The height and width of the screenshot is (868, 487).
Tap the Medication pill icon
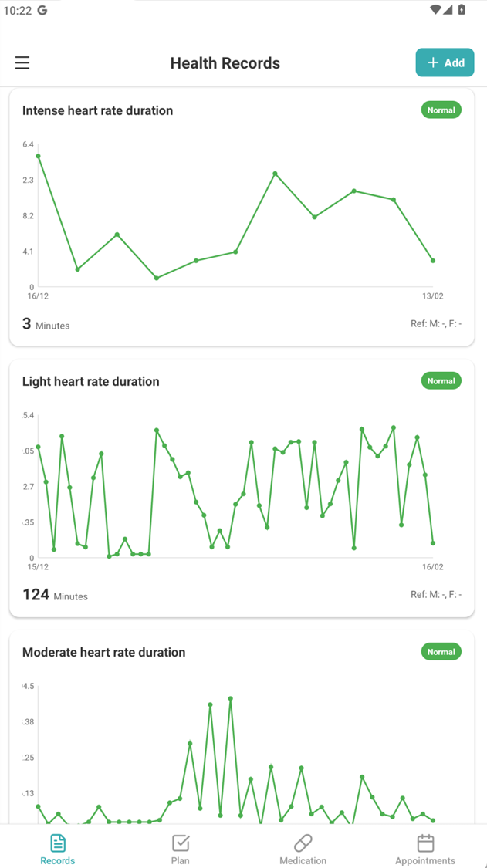[x=303, y=843]
